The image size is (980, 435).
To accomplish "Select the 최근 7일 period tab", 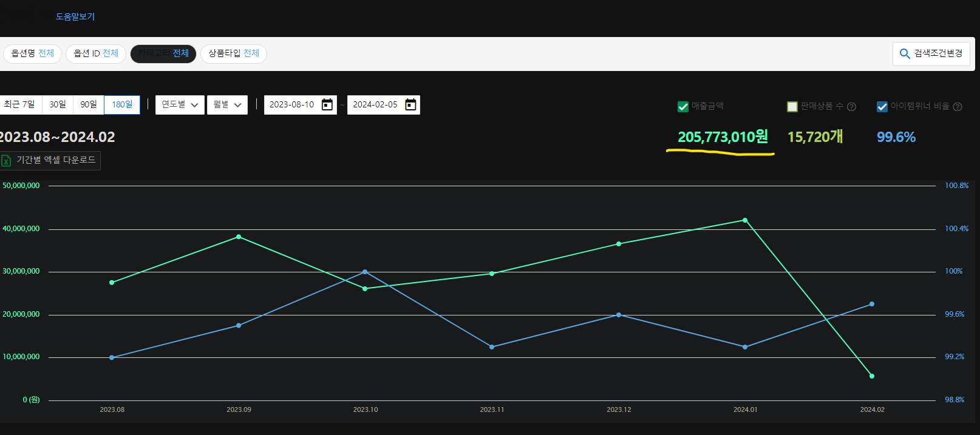I will point(19,105).
